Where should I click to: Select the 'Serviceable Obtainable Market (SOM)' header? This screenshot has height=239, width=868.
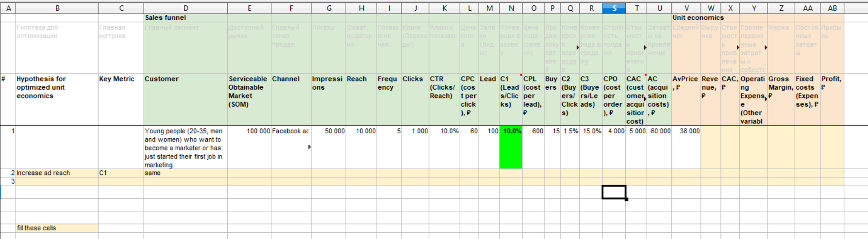pyautogui.click(x=249, y=99)
